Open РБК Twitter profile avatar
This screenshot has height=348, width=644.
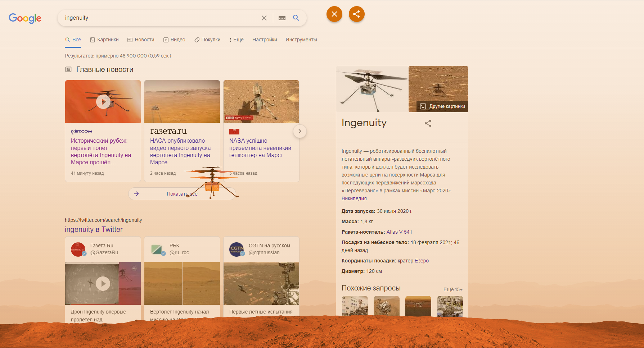(157, 249)
